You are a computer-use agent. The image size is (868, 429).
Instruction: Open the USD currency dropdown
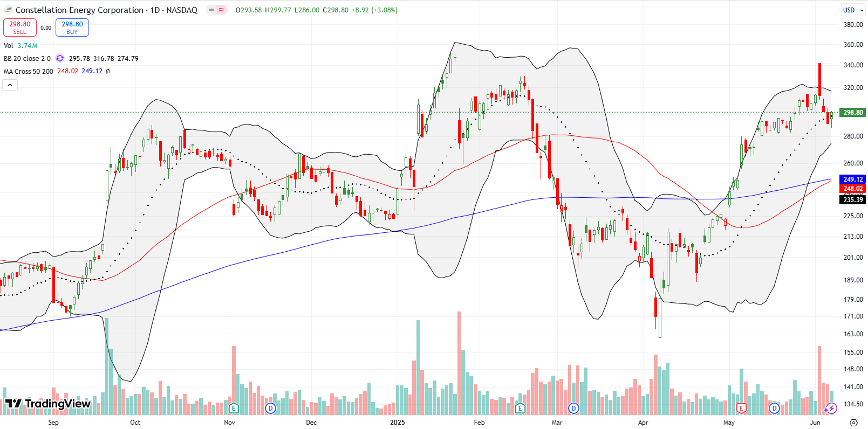click(852, 10)
